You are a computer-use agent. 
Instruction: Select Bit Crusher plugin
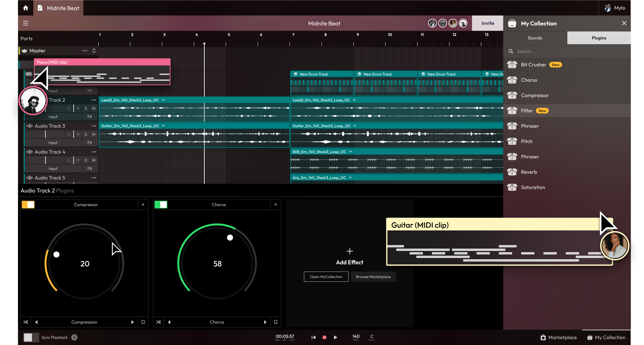(567, 65)
